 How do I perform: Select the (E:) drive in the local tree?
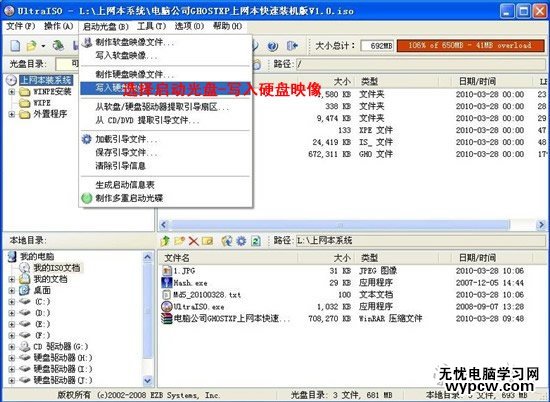pyautogui.click(x=42, y=324)
